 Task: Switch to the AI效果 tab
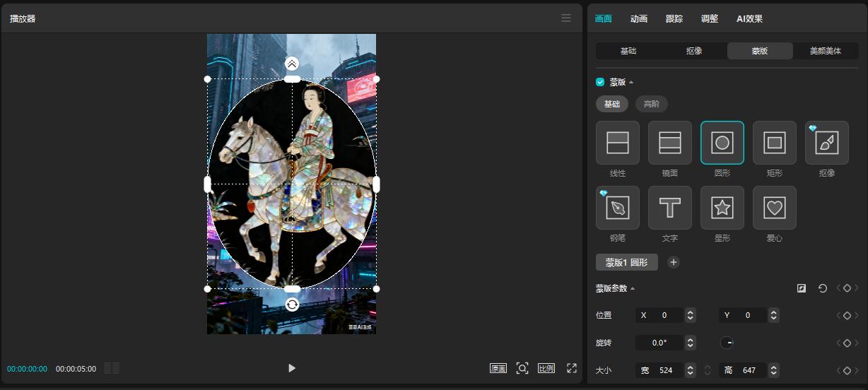point(749,19)
